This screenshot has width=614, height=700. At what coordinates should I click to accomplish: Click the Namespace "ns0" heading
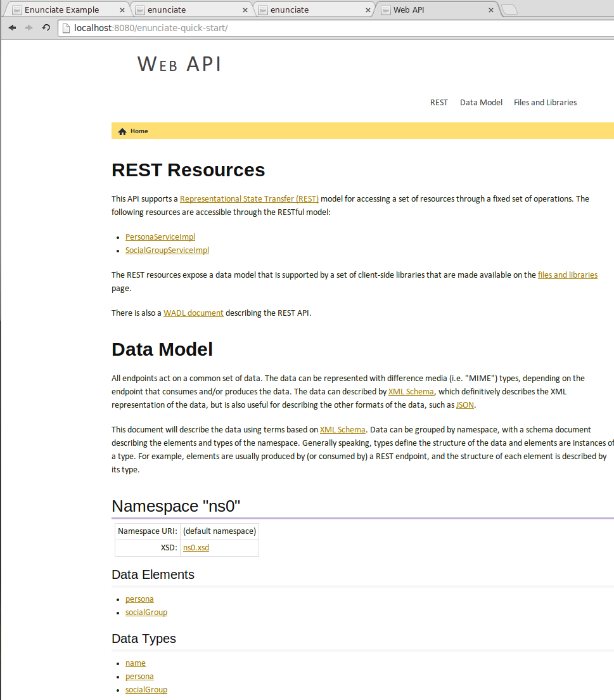tap(176, 506)
